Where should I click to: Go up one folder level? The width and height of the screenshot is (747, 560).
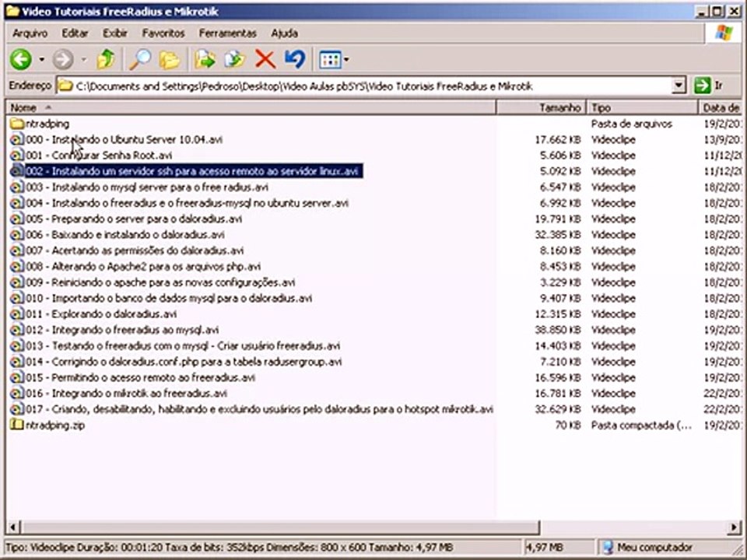[x=106, y=59]
